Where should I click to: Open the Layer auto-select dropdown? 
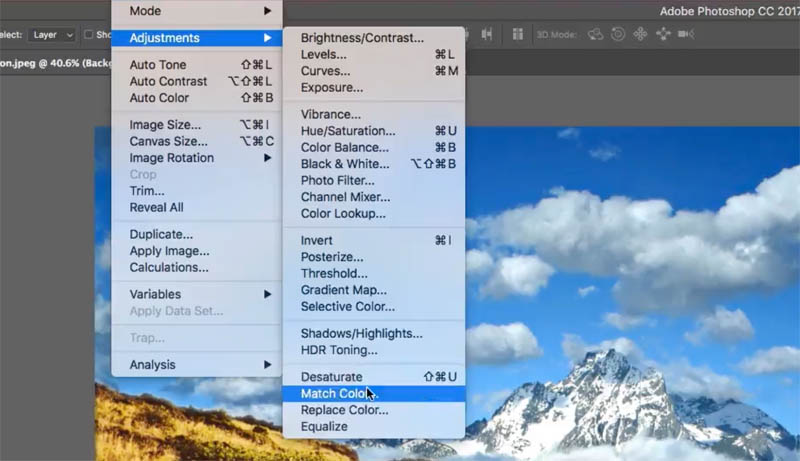[x=53, y=35]
